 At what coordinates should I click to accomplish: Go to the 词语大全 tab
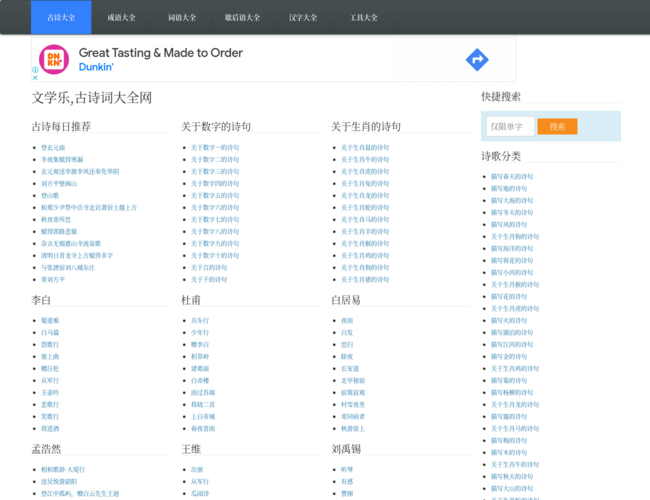click(x=181, y=17)
